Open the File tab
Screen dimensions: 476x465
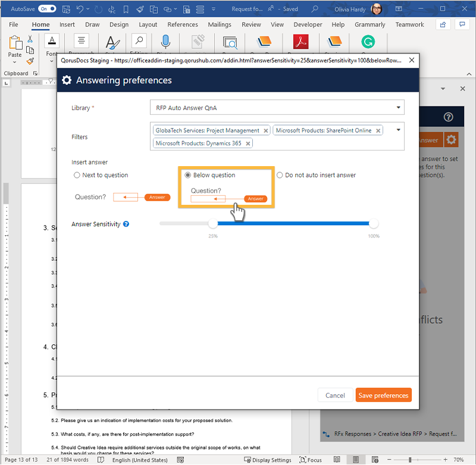(x=13, y=24)
